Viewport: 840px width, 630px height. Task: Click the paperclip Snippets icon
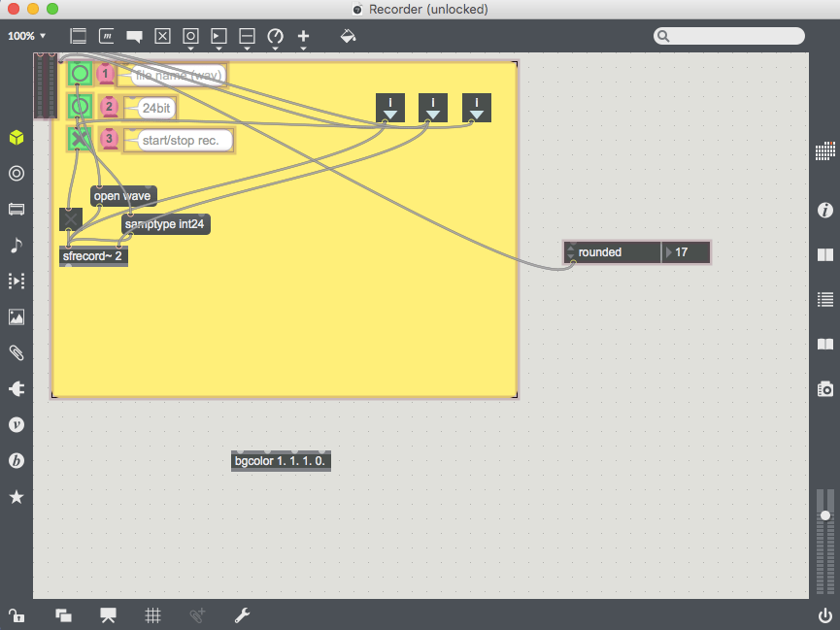tap(16, 352)
